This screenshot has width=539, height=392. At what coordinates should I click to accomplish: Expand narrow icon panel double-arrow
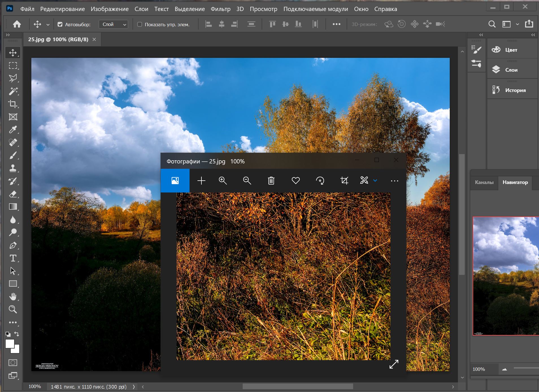point(481,35)
